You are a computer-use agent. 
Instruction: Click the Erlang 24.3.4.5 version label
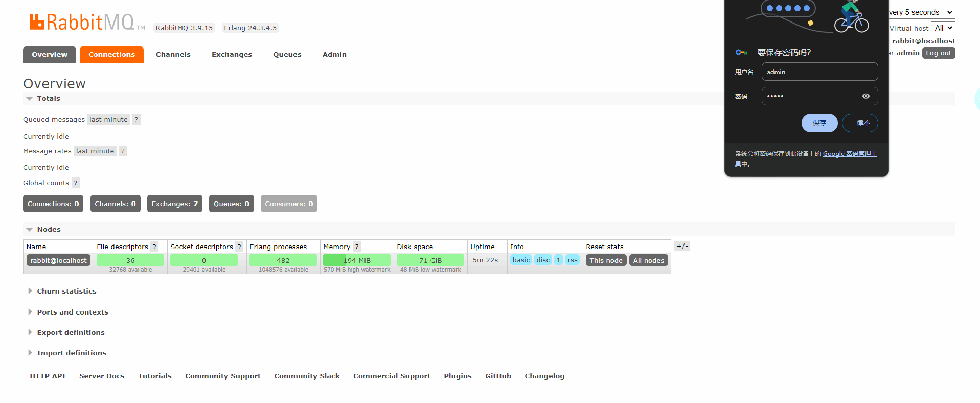250,28
